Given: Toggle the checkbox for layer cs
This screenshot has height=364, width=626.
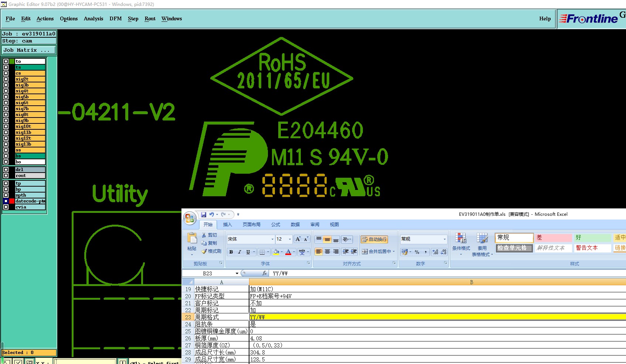Looking at the screenshot, I should [6, 73].
